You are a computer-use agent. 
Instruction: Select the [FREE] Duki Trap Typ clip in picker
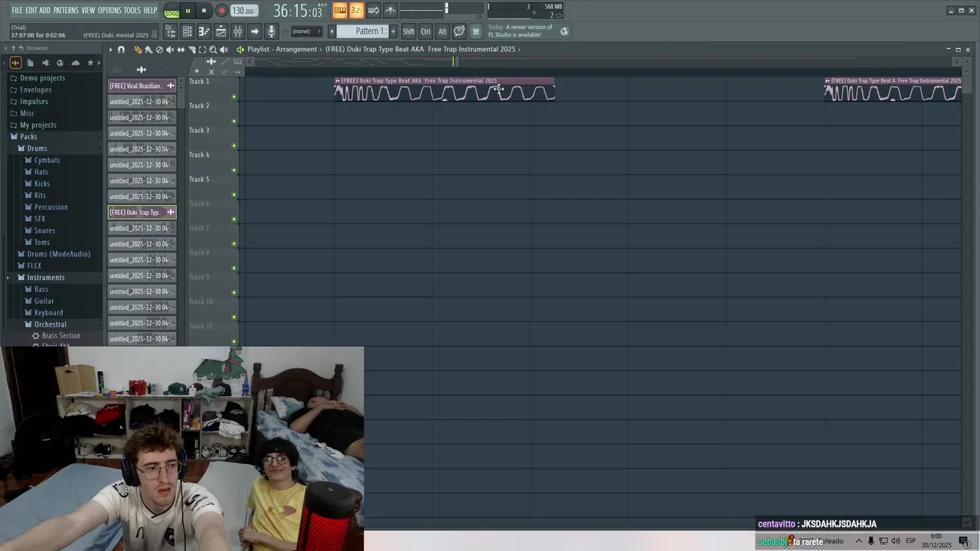point(142,212)
